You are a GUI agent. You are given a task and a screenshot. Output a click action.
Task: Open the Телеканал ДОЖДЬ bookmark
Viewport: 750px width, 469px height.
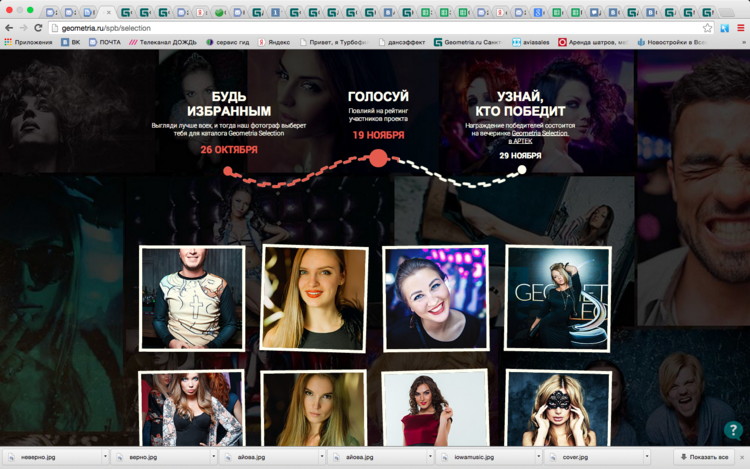click(163, 42)
